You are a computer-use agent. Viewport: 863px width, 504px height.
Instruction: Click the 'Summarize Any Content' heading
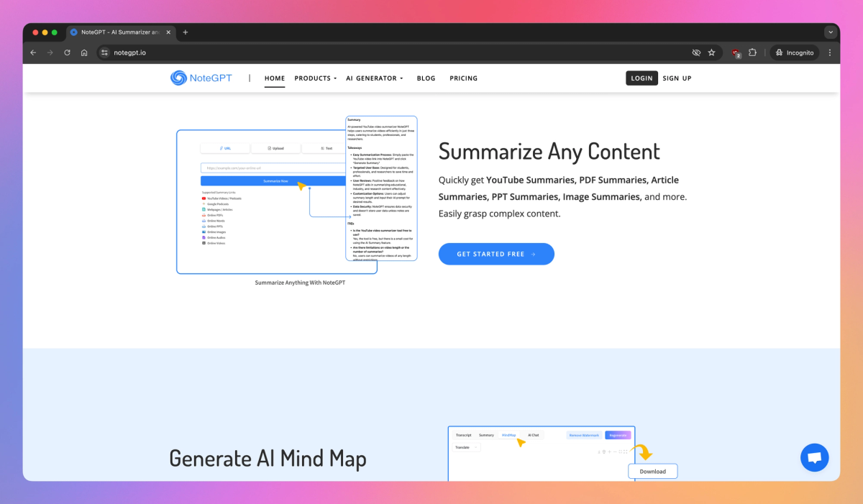(549, 152)
